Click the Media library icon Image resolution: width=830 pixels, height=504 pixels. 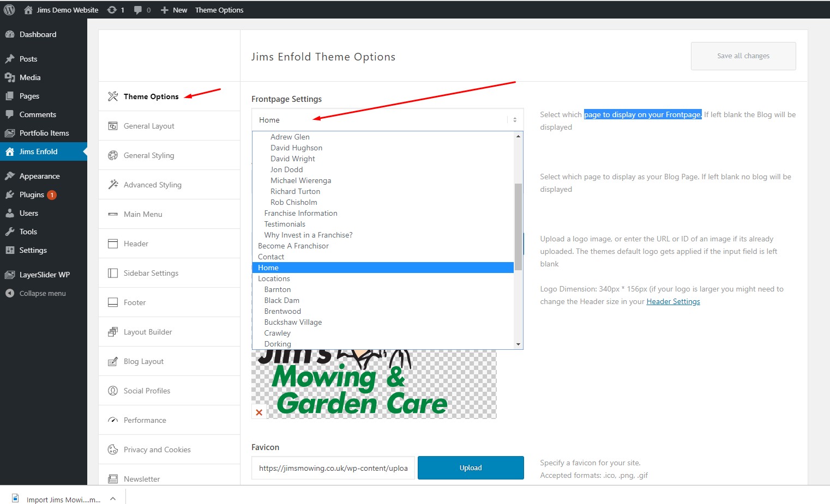point(10,77)
